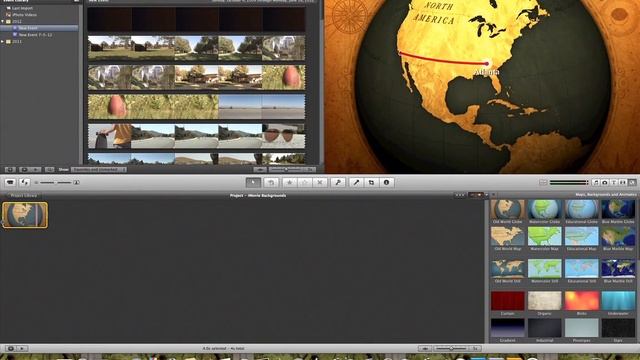Unmark selection with hollow star button
640x360 pixels.
pos(305,182)
